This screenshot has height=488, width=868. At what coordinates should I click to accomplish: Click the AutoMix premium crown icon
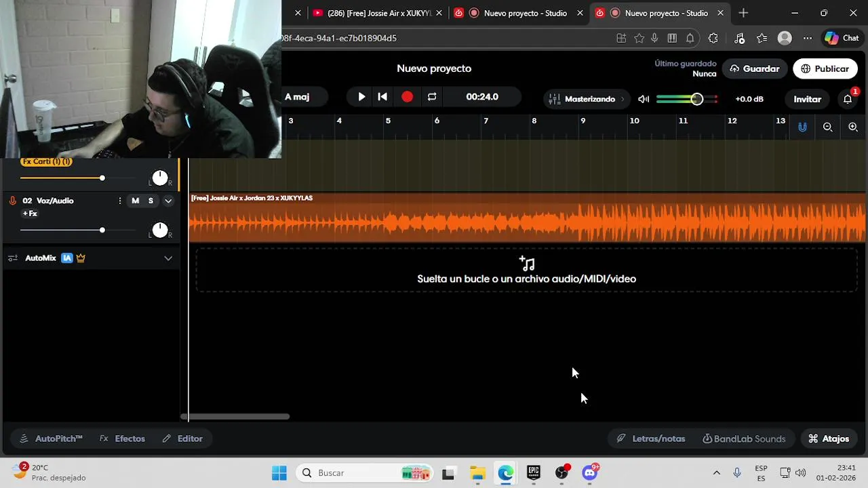click(x=81, y=258)
